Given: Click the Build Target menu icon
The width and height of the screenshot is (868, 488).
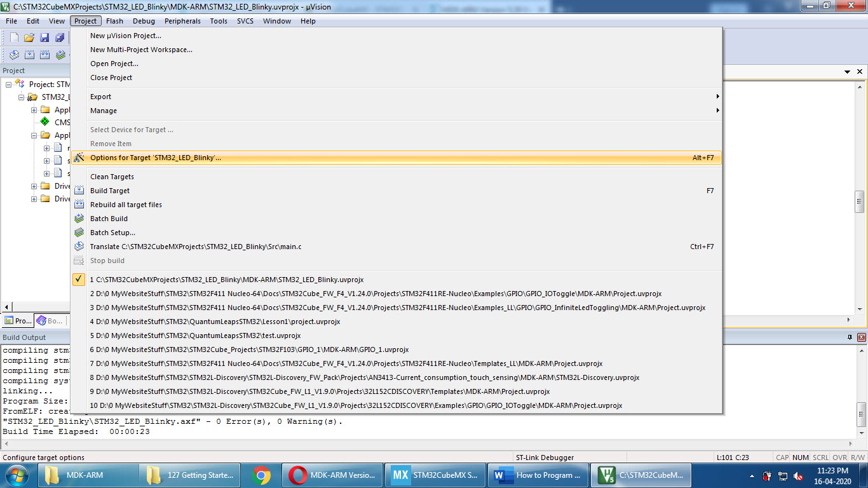Looking at the screenshot, I should (79, 191).
